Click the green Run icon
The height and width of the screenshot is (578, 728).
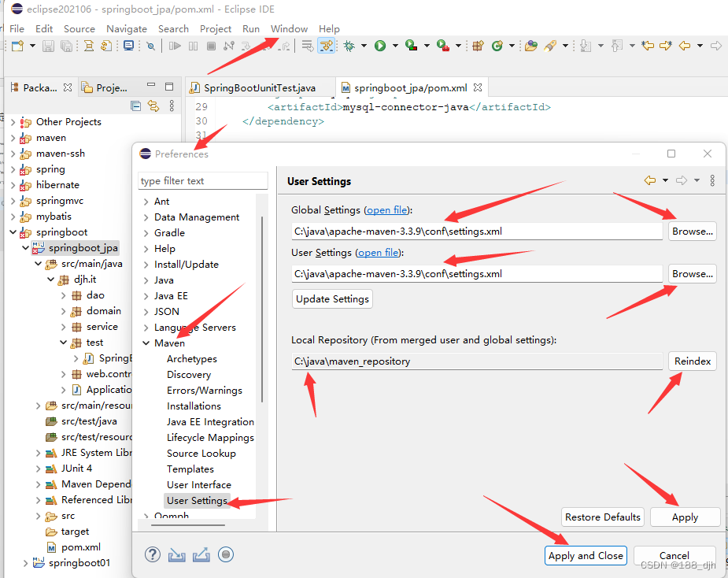(x=380, y=46)
